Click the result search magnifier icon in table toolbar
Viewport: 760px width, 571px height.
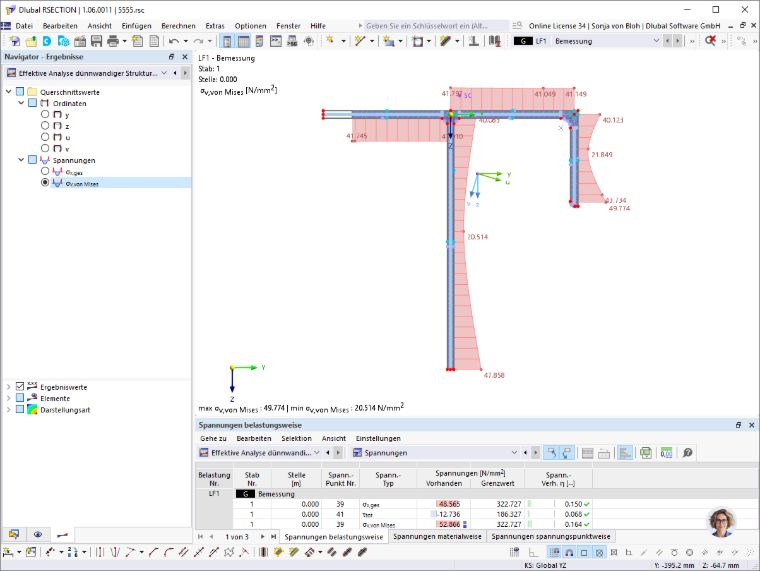pyautogui.click(x=687, y=453)
